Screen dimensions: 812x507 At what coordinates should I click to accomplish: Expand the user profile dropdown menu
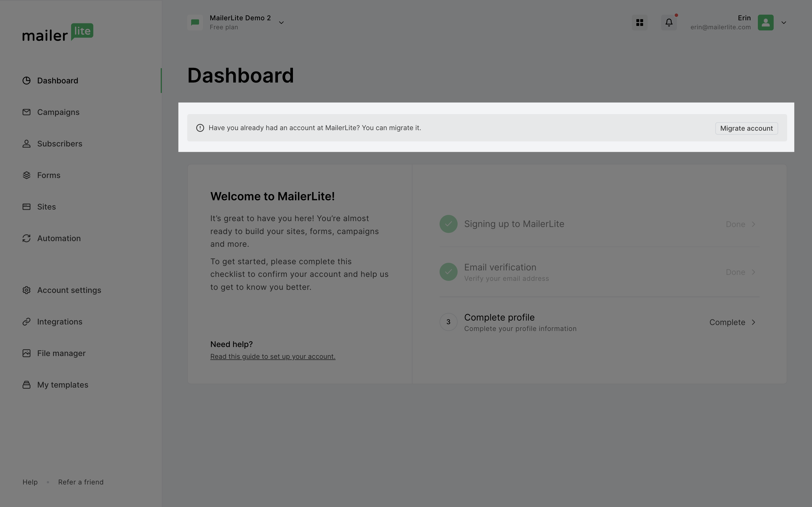pyautogui.click(x=784, y=22)
